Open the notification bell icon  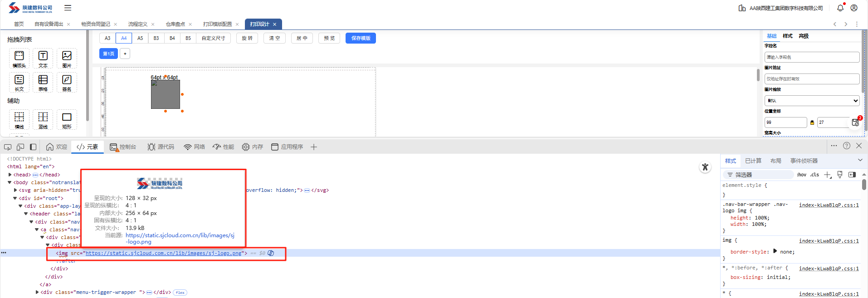pos(840,8)
